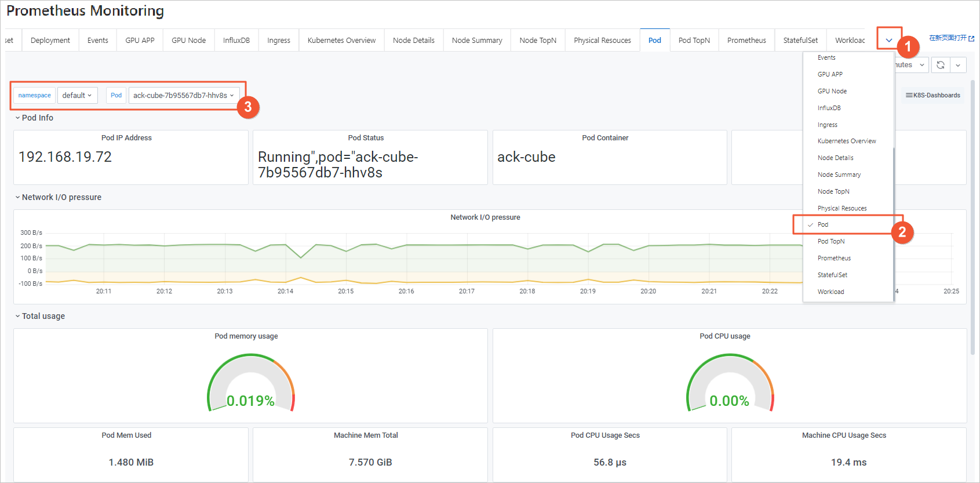This screenshot has height=483, width=980.
Task: Open the refresh interval dropdown arrow
Action: pyautogui.click(x=958, y=65)
